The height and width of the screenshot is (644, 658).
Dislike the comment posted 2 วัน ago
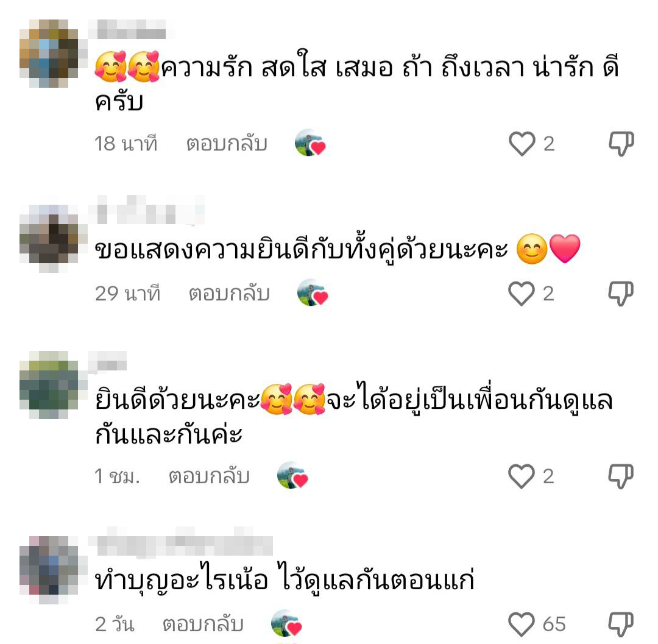pyautogui.click(x=621, y=624)
